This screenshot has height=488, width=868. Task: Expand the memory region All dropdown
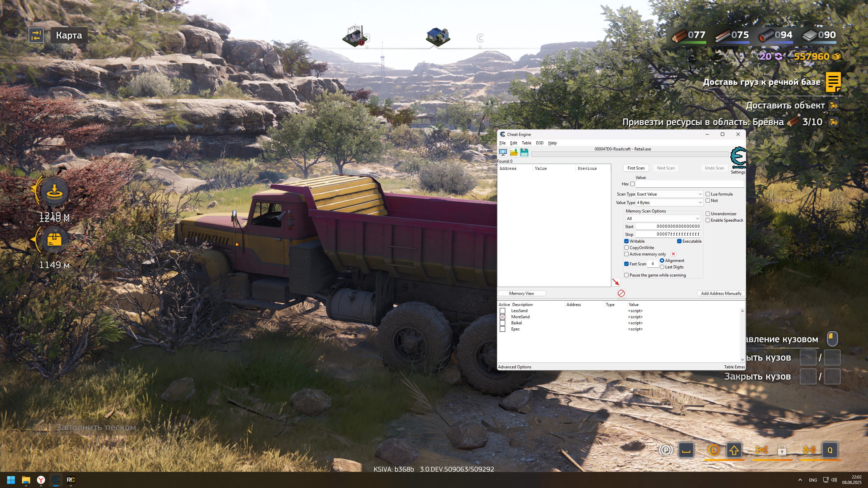point(663,219)
